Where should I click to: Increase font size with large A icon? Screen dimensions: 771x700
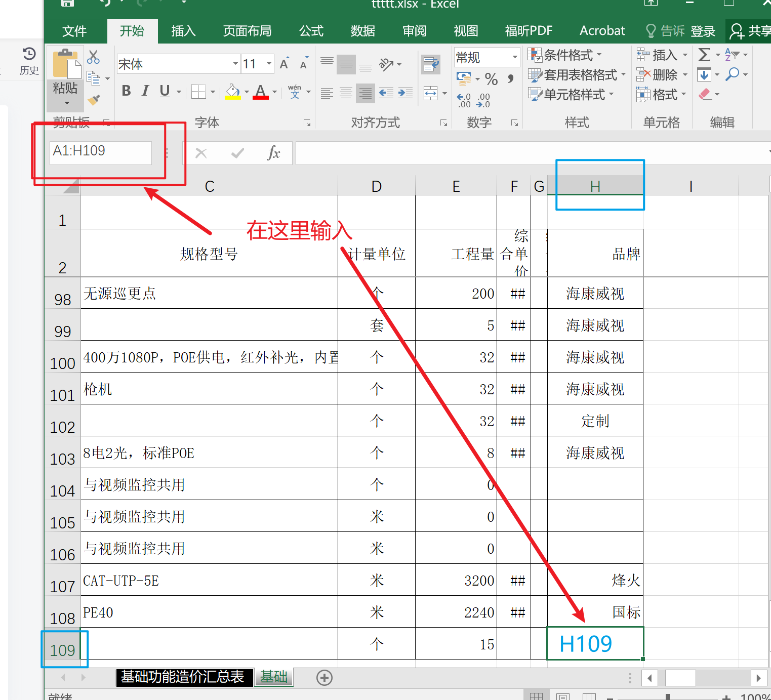coord(285,63)
